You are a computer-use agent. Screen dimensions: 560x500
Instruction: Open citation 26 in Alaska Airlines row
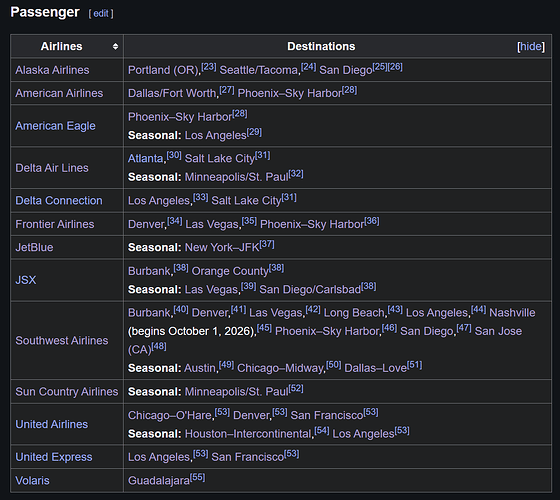(395, 67)
